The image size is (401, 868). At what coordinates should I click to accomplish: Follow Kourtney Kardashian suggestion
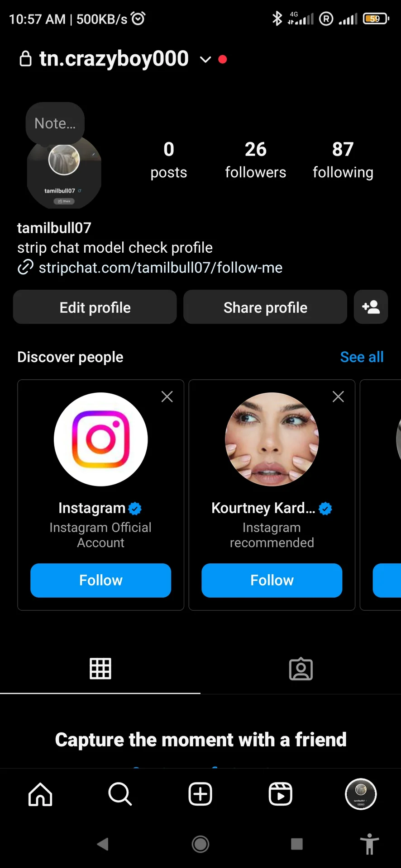pyautogui.click(x=272, y=580)
